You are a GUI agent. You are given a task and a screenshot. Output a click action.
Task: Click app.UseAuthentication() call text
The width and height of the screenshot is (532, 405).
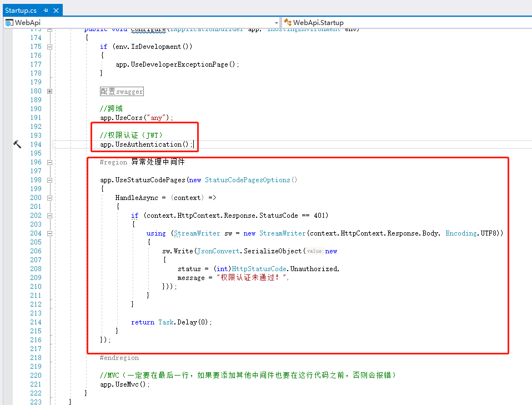tap(146, 144)
